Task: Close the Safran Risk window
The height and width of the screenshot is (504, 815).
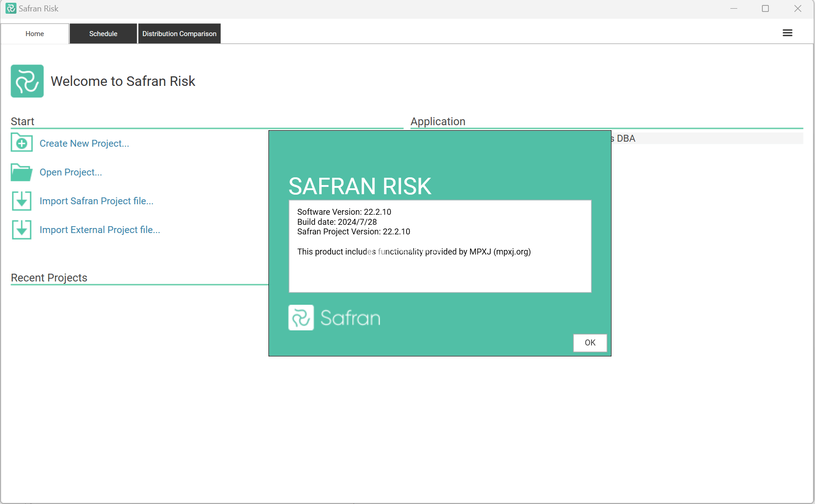Action: (x=798, y=9)
